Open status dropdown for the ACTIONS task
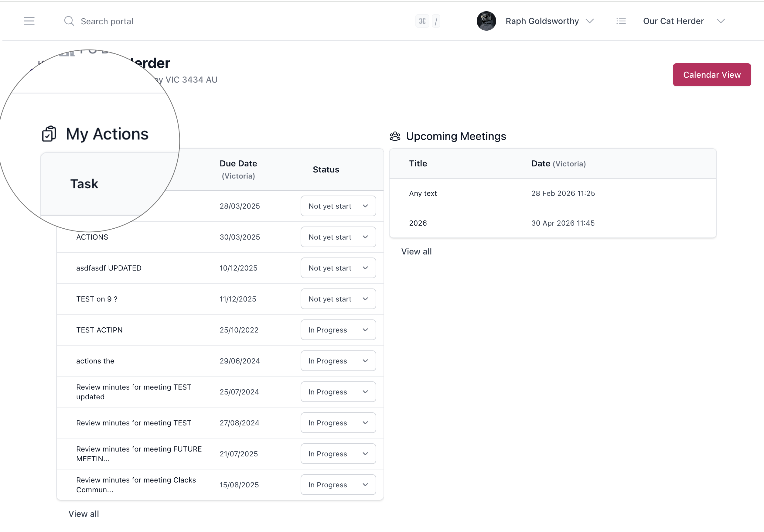The height and width of the screenshot is (532, 764). [x=338, y=237]
